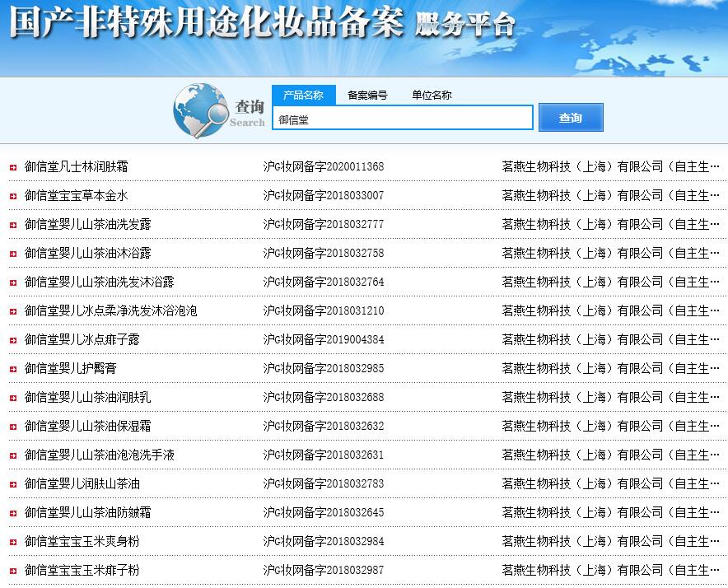Select record number 沪G妆网备字2018032987
Image resolution: width=728 pixels, height=588 pixels.
tap(324, 570)
